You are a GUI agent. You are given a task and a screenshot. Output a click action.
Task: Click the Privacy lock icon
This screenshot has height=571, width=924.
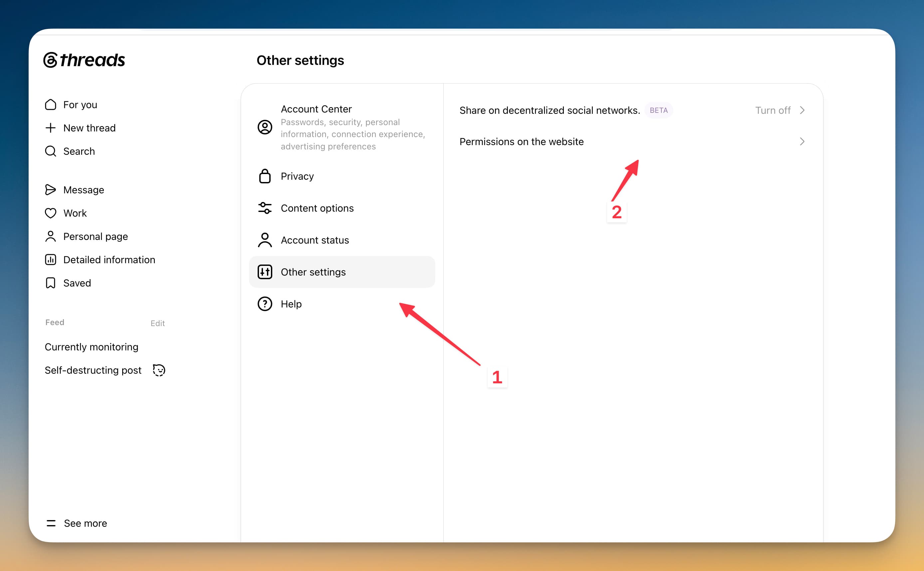pyautogui.click(x=265, y=176)
